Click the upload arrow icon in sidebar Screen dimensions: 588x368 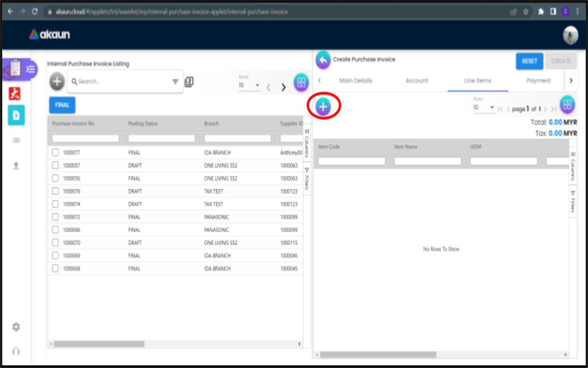click(x=16, y=166)
